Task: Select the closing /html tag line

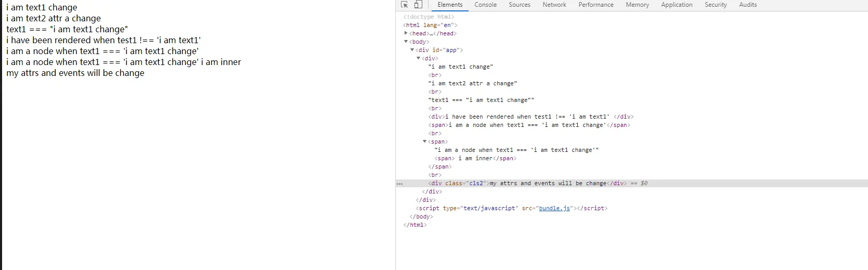Action: click(x=415, y=225)
